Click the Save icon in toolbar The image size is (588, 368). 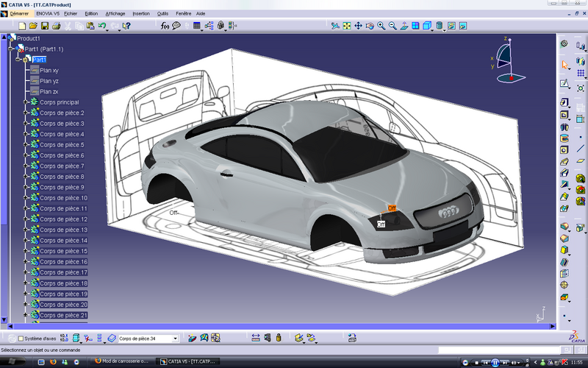(x=44, y=26)
